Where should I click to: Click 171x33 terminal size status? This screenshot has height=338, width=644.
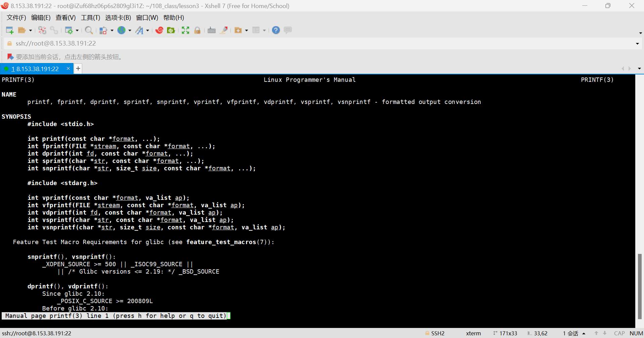(x=505, y=333)
